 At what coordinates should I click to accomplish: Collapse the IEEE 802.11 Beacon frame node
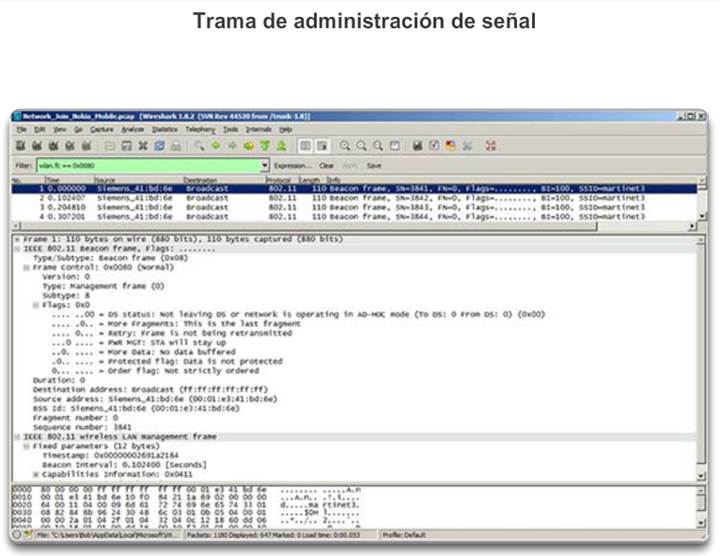(x=17, y=249)
